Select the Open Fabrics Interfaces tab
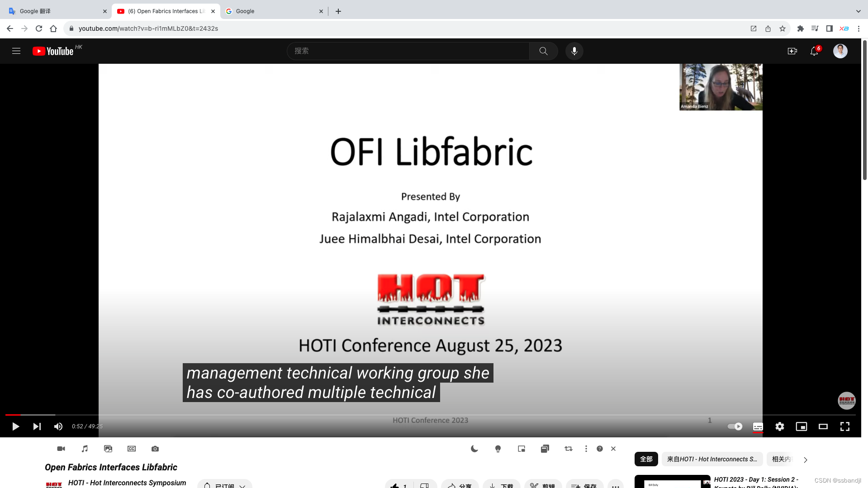This screenshot has height=488, width=868. coord(166,11)
